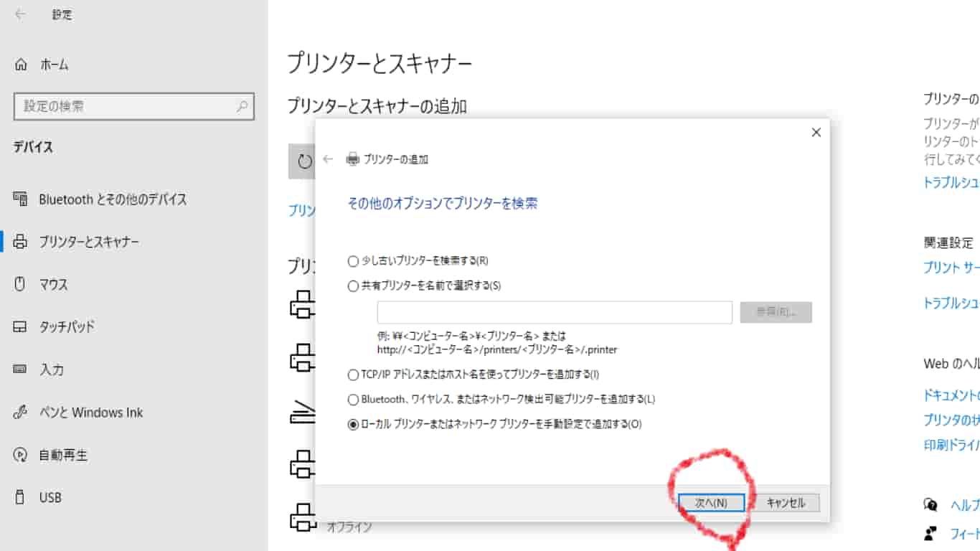Click the refresh printers icon
980x551 pixels.
coord(304,161)
